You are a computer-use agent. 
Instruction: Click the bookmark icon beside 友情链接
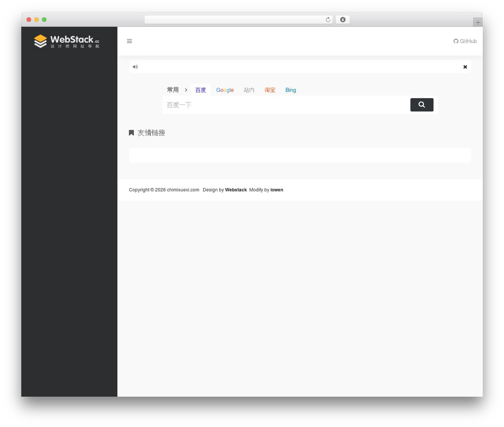coord(132,133)
